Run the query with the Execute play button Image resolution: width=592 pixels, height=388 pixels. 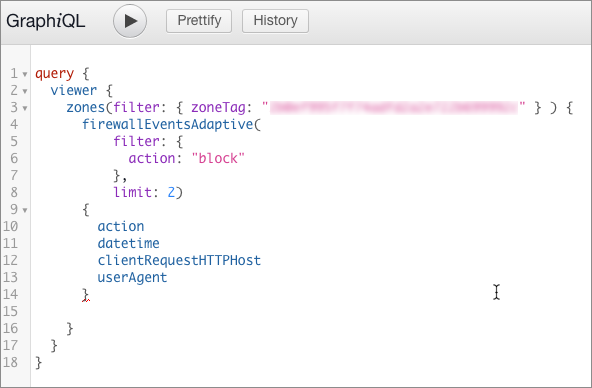tap(130, 21)
